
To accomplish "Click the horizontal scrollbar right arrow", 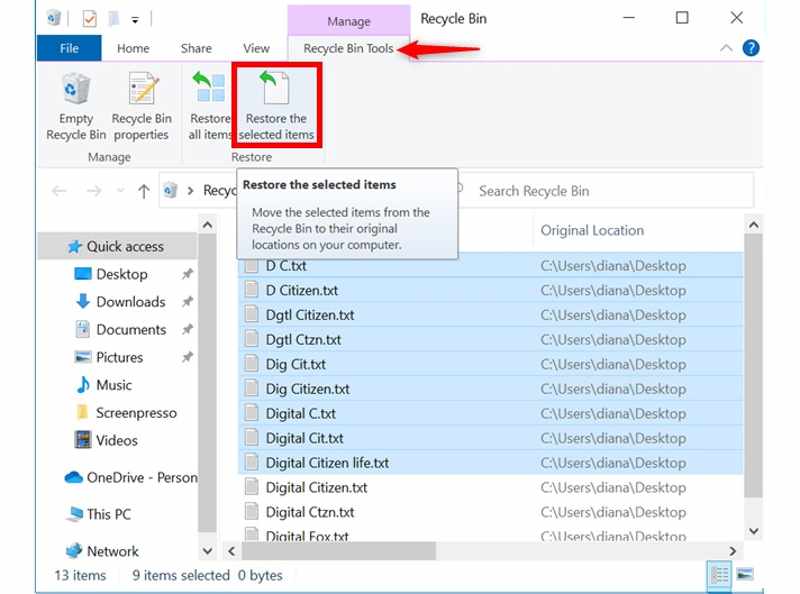I will pyautogui.click(x=733, y=551).
